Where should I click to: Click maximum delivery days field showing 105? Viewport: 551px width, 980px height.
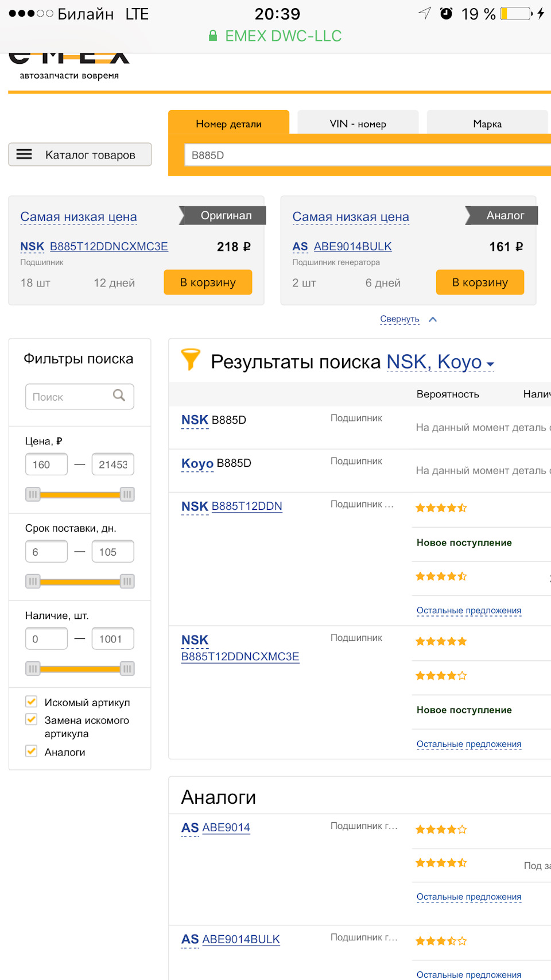[x=113, y=552]
